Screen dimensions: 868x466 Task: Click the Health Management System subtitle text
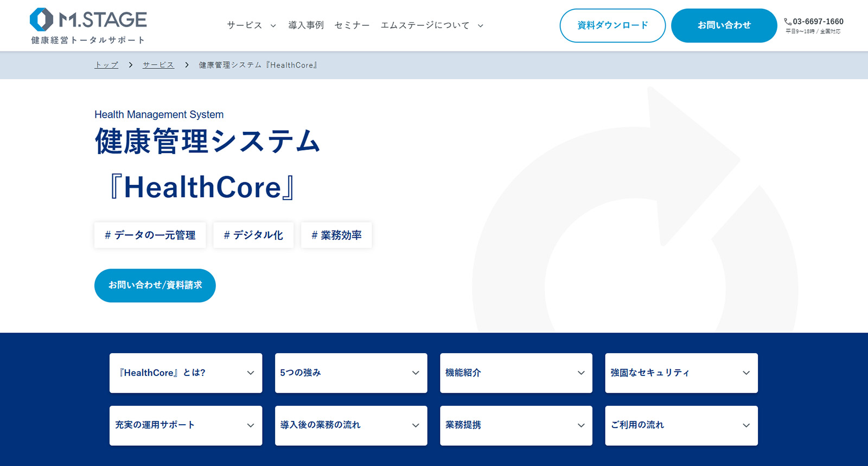159,114
